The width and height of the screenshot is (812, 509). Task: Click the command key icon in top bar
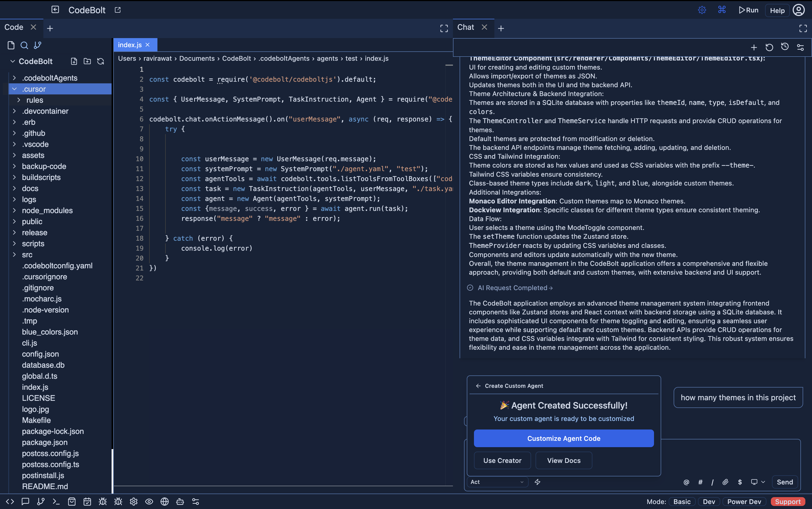[722, 10]
